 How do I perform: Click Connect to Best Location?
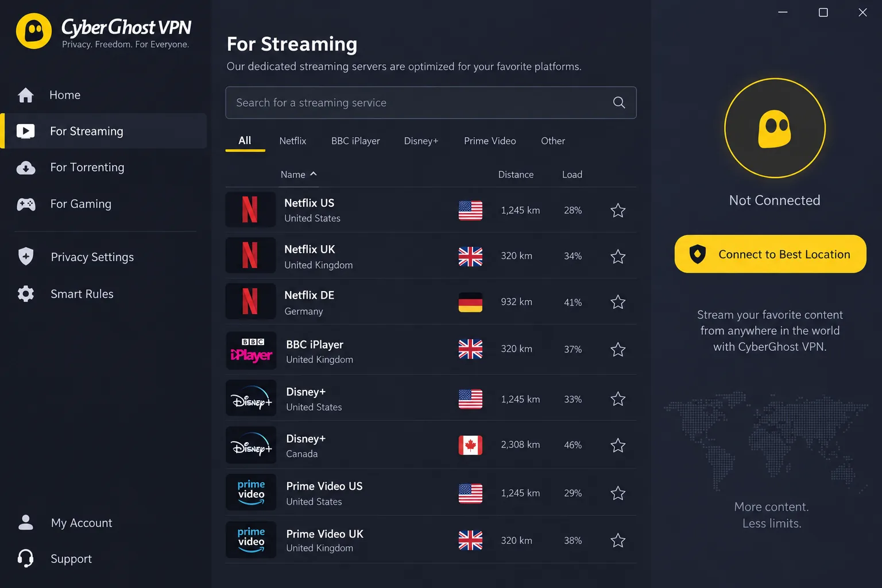(770, 254)
